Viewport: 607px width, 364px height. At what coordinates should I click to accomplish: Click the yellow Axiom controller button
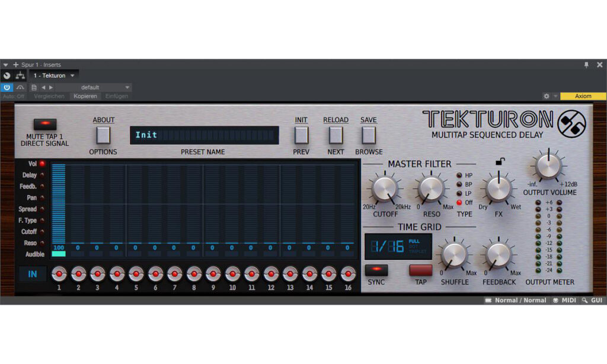coord(583,96)
